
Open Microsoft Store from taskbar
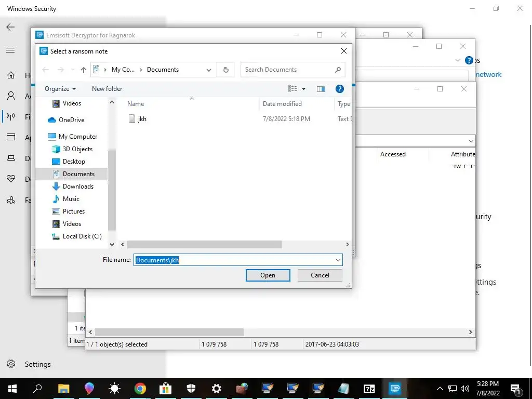(x=165, y=389)
